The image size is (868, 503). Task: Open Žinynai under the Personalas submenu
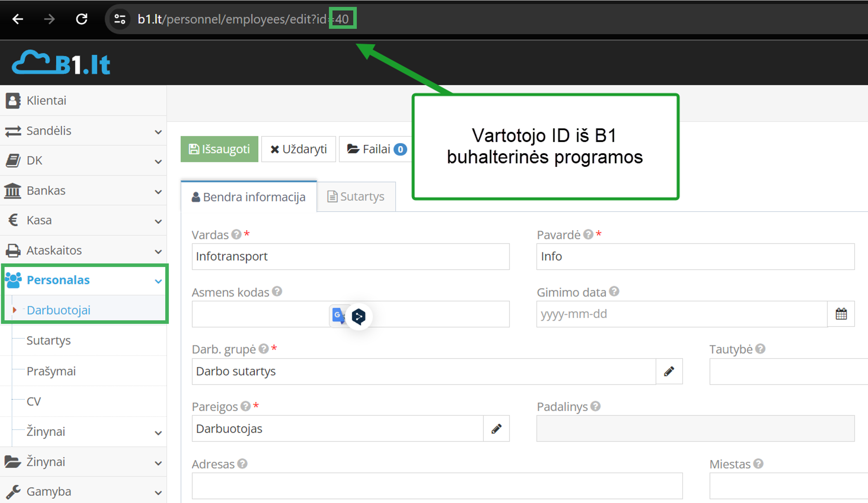(46, 432)
